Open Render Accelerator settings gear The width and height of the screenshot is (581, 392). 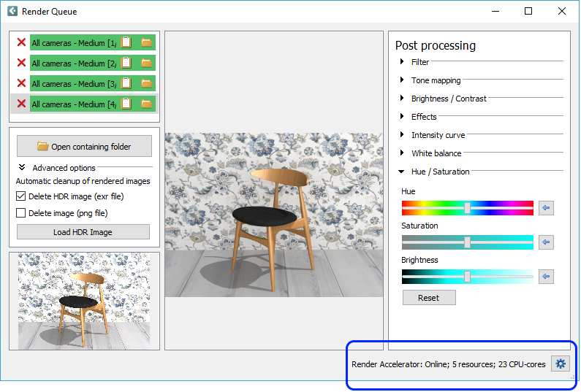561,364
